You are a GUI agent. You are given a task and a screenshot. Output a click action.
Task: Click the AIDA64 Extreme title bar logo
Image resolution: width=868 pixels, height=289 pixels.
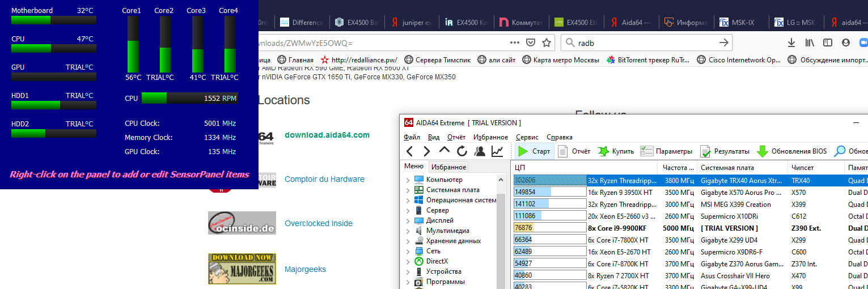point(408,122)
